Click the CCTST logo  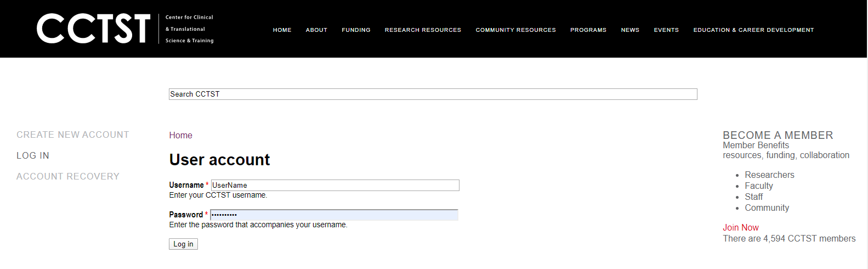click(125, 29)
